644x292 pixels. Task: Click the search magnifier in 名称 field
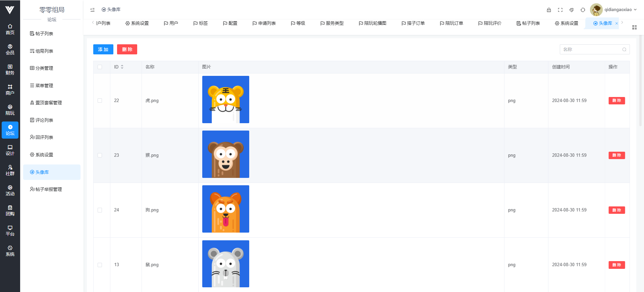click(624, 49)
